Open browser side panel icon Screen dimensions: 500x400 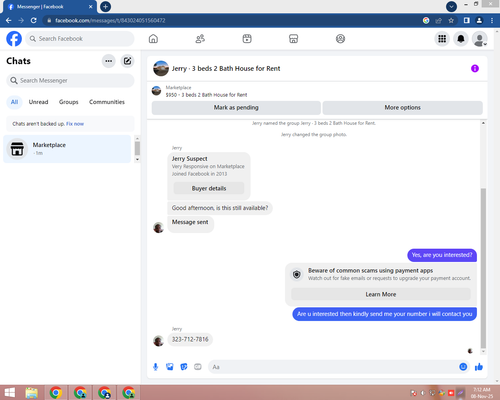466,21
